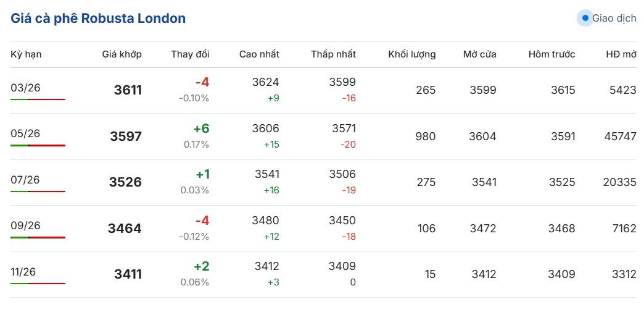Select the "Hôm trước" column header
Screen dimensions: 644x312
[x=551, y=54]
